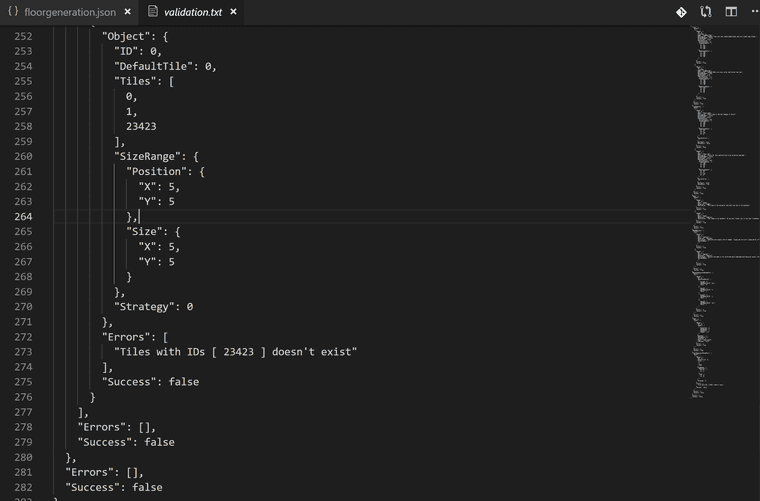Click the 23423 value in the Tiles array

[141, 127]
